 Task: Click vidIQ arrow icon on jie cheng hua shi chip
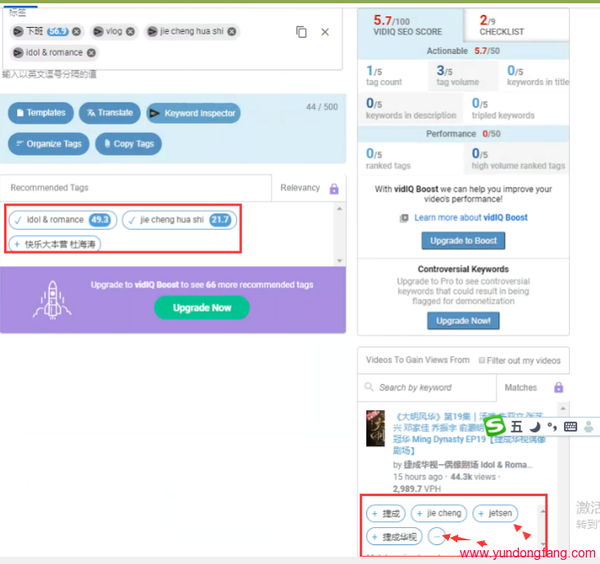click(152, 31)
